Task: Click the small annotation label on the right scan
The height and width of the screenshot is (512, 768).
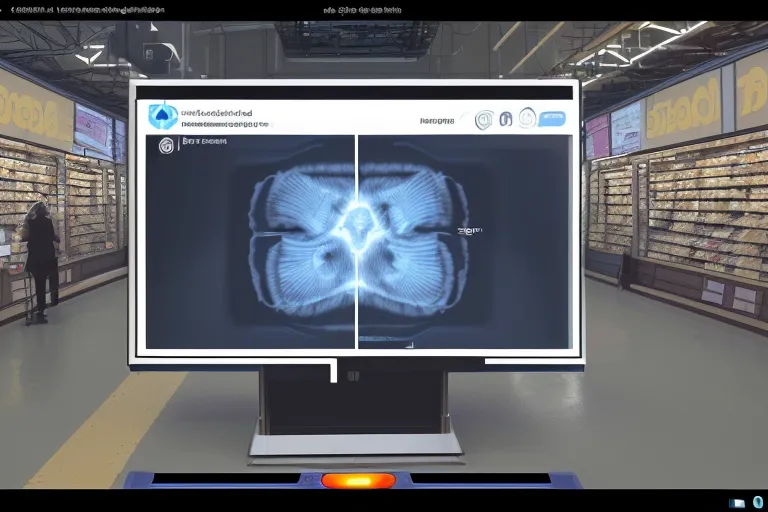Action: point(468,230)
